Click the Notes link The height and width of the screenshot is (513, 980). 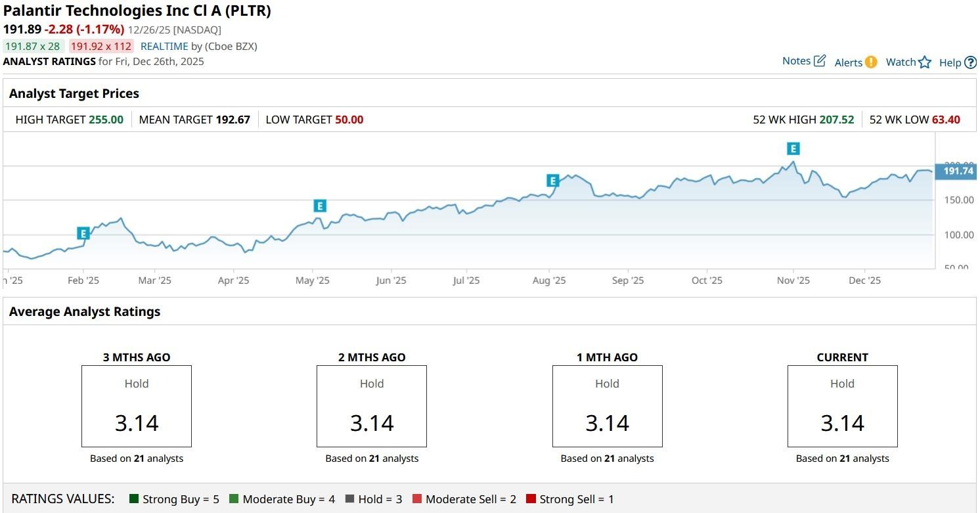point(796,61)
